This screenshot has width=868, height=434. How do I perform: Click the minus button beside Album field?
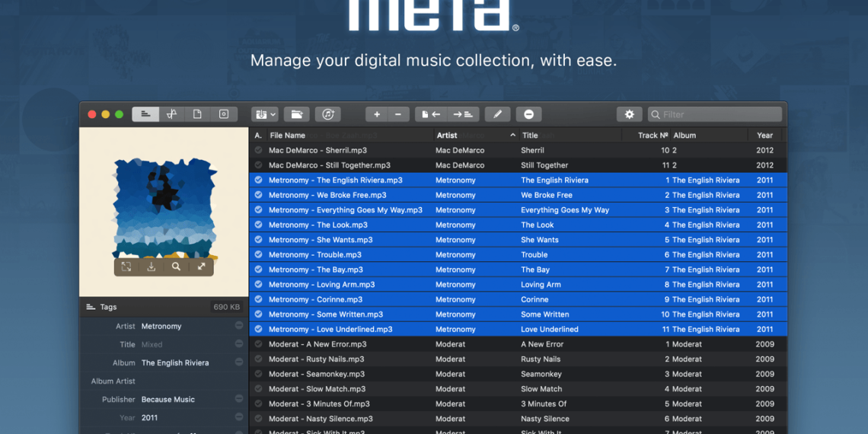coord(239,363)
